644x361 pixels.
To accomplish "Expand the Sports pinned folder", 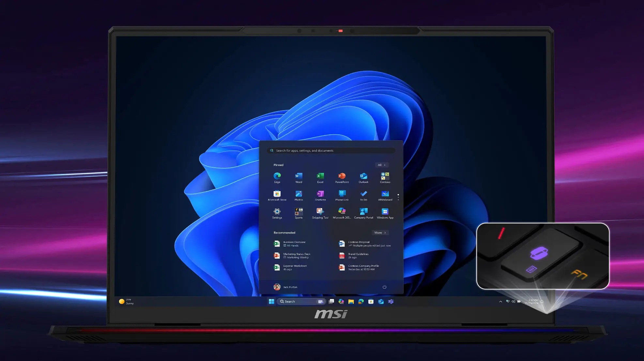I will (x=299, y=213).
